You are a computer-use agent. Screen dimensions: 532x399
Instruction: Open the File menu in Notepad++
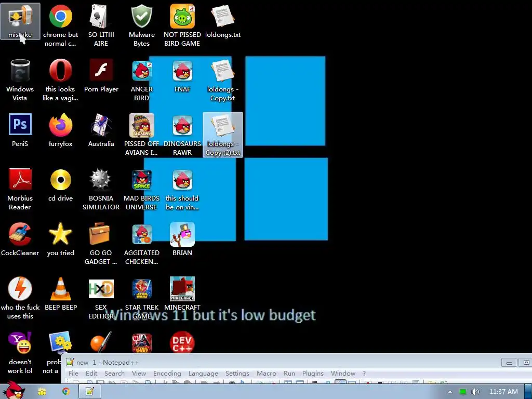pos(73,373)
